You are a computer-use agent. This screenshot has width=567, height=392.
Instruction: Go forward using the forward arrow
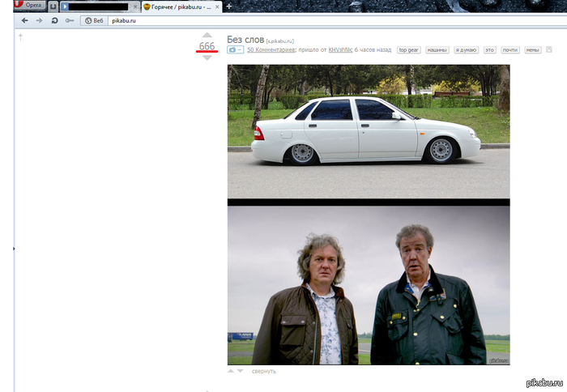[x=39, y=20]
